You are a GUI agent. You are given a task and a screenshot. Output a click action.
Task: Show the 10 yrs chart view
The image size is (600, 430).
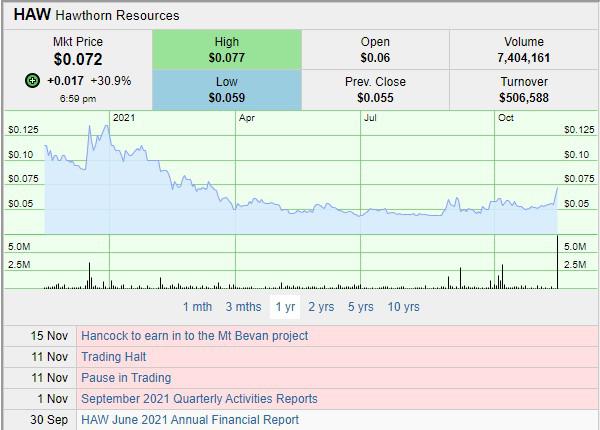click(403, 307)
